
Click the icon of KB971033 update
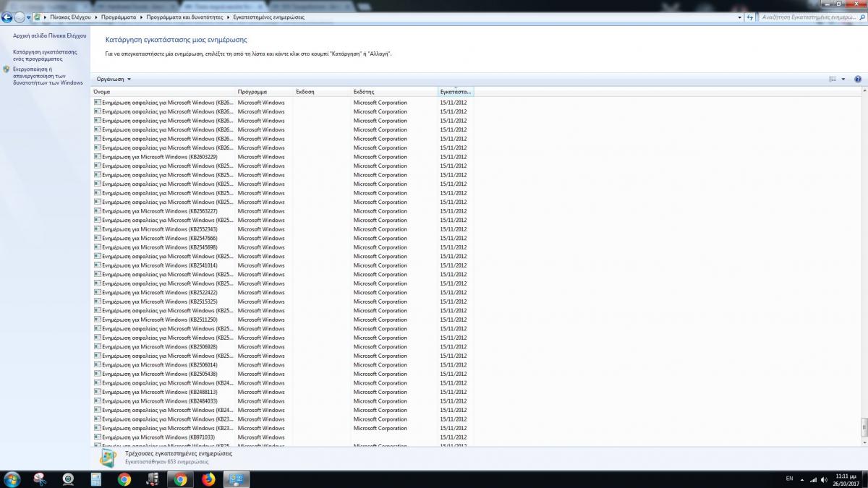pos(98,437)
